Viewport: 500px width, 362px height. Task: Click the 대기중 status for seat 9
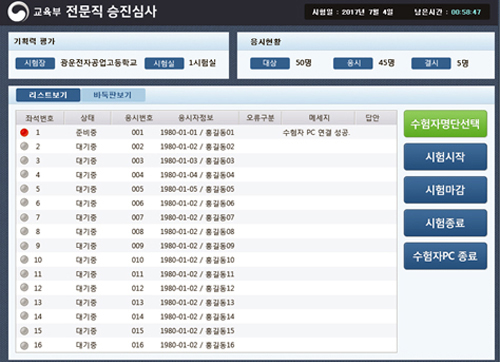(x=86, y=246)
